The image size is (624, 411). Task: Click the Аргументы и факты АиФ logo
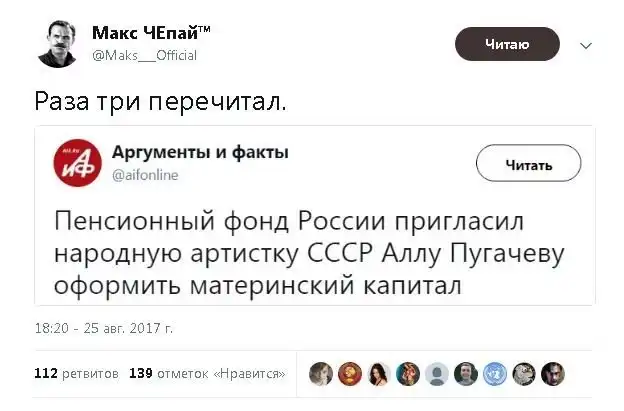tap(77, 163)
